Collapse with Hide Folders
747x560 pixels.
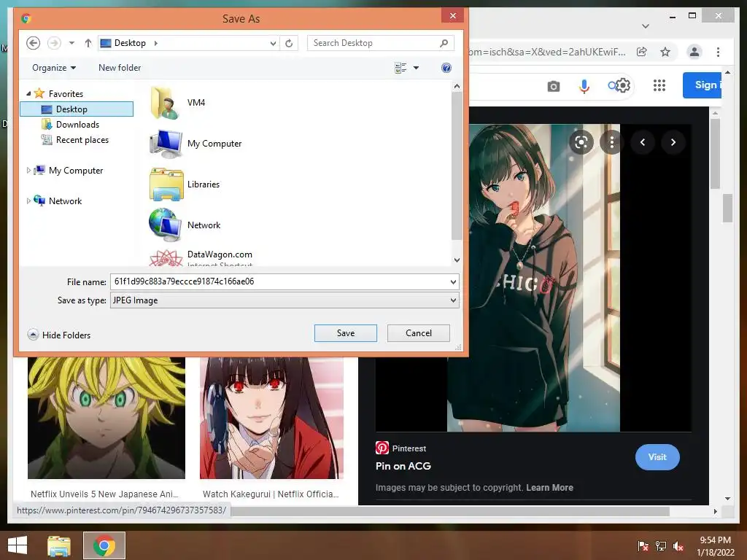click(x=58, y=335)
